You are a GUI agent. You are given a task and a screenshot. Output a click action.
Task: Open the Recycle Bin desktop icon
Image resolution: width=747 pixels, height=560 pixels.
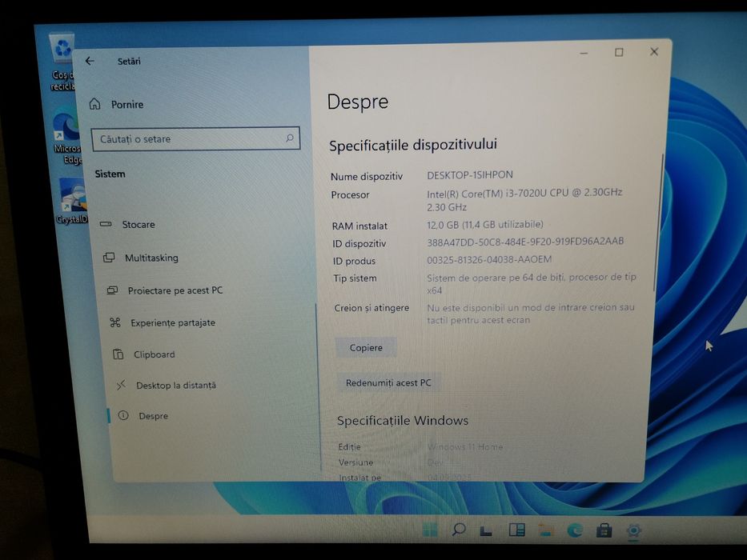pos(62,62)
